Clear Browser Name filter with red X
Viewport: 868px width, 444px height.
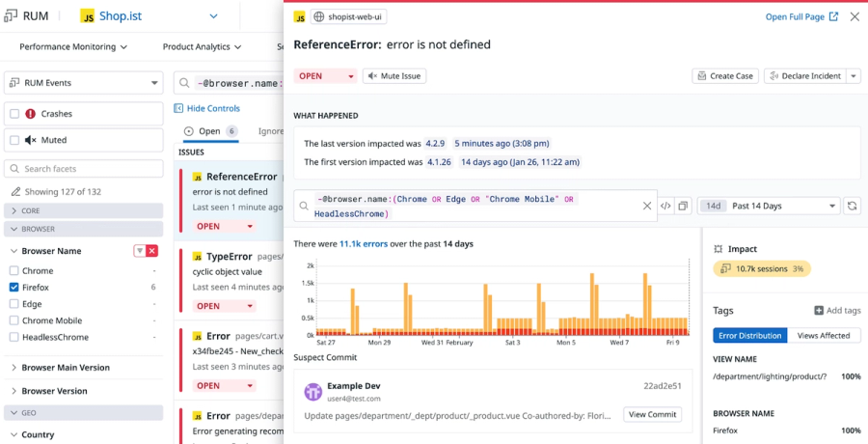[x=152, y=251]
